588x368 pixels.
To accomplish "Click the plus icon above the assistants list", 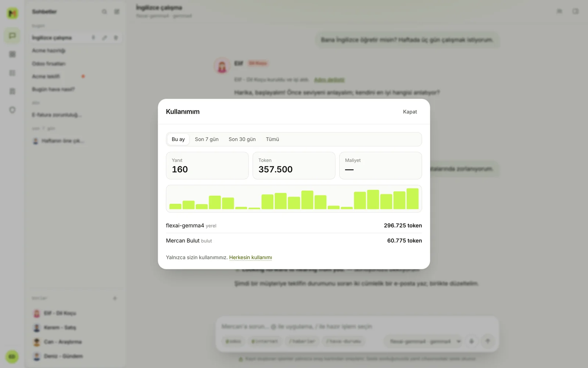I will (x=115, y=298).
